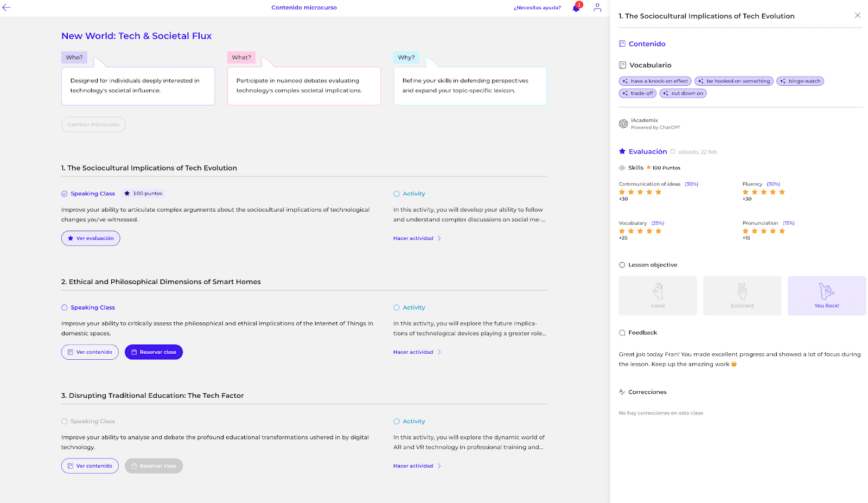Screen dimensions: 868x503
Task: Open Hacer actividad chevron for lesson 3
Action: (x=439, y=466)
